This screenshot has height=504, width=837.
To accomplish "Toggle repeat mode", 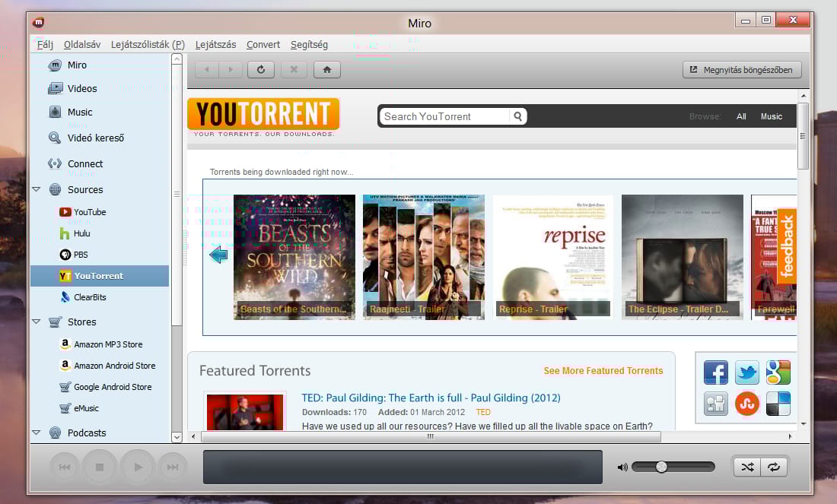I will click(774, 468).
